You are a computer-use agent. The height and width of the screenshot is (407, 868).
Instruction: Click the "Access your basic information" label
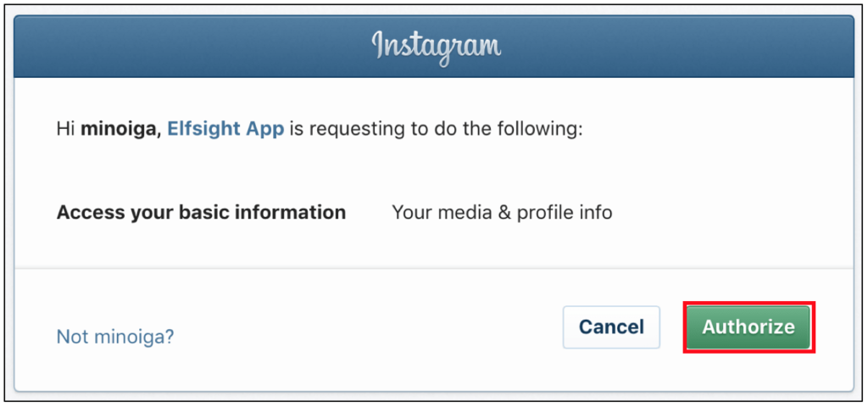pos(201,212)
